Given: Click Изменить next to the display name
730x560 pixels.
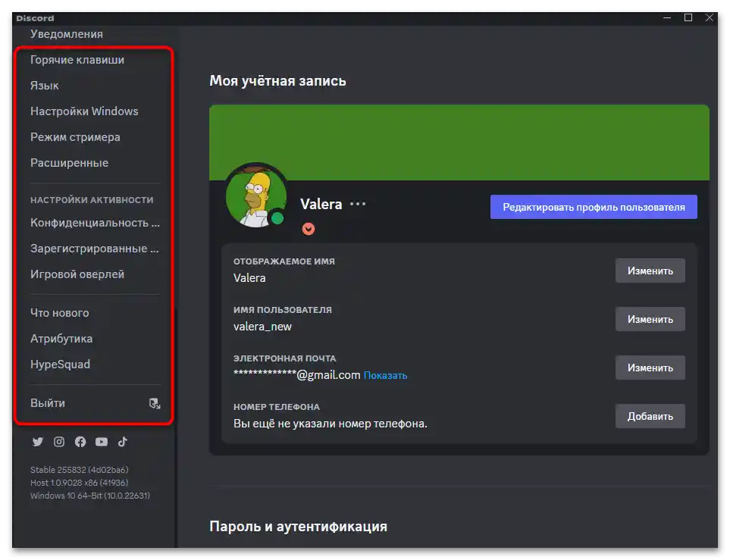Looking at the screenshot, I should [x=650, y=271].
